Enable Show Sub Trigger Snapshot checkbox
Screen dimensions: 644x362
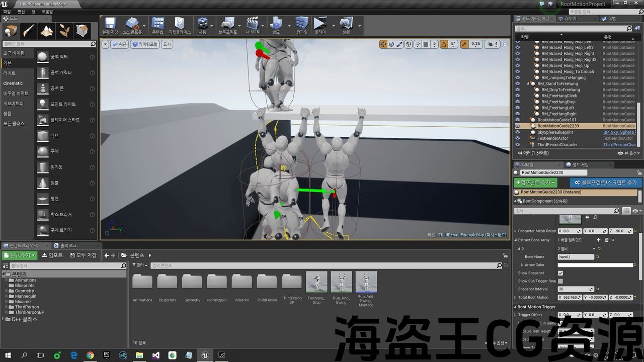pyautogui.click(x=560, y=281)
